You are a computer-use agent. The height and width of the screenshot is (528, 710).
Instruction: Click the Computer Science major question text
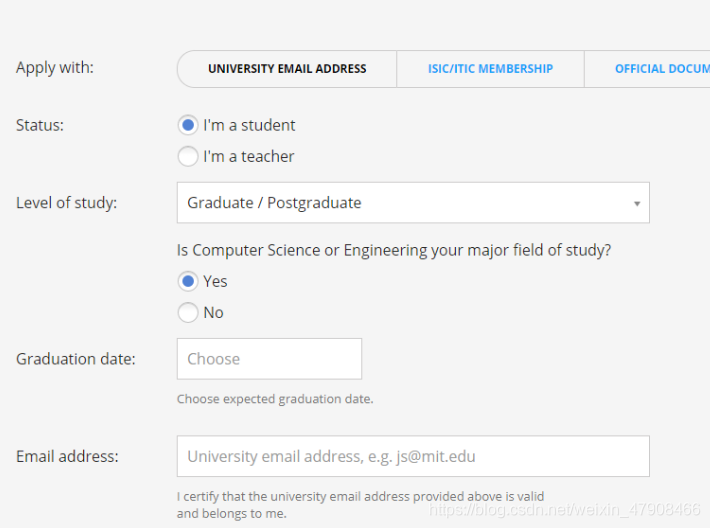[x=393, y=250]
